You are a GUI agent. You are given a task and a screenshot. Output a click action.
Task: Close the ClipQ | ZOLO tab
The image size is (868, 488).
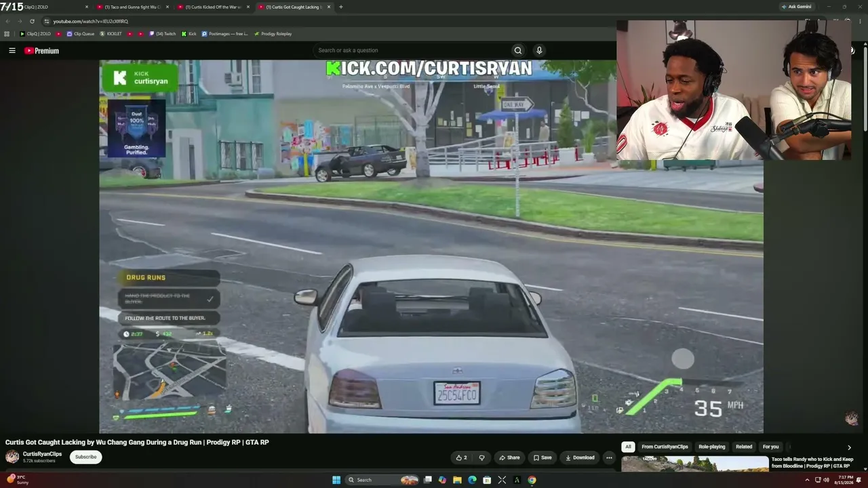tap(87, 7)
